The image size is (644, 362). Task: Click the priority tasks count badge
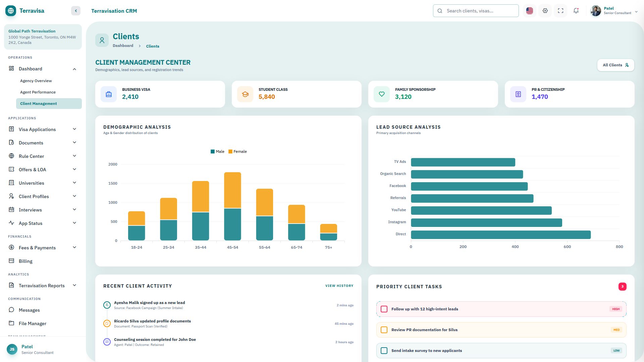(x=623, y=287)
